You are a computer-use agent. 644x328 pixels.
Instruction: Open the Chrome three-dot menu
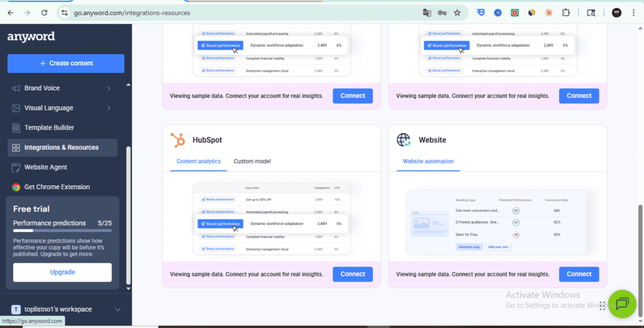click(x=633, y=13)
